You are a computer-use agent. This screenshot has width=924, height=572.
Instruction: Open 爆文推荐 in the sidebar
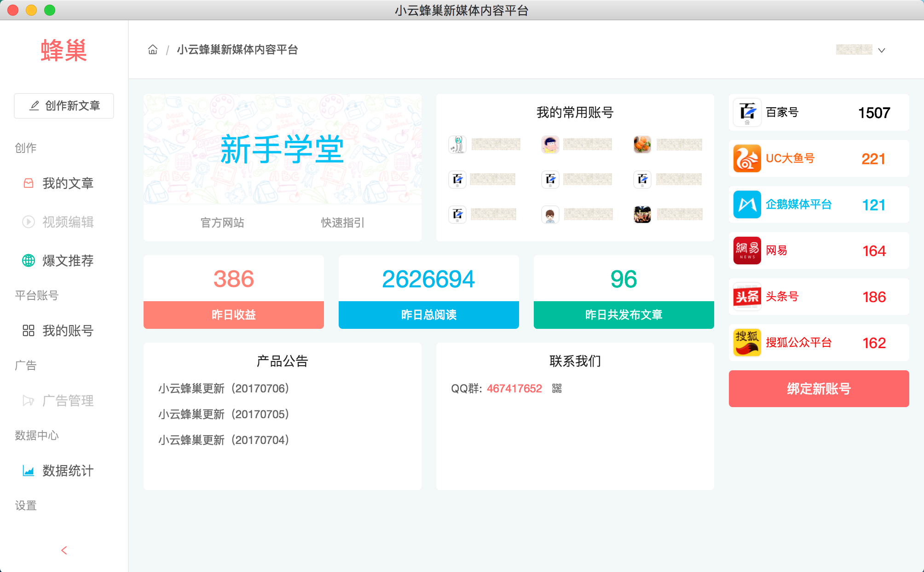(x=68, y=261)
